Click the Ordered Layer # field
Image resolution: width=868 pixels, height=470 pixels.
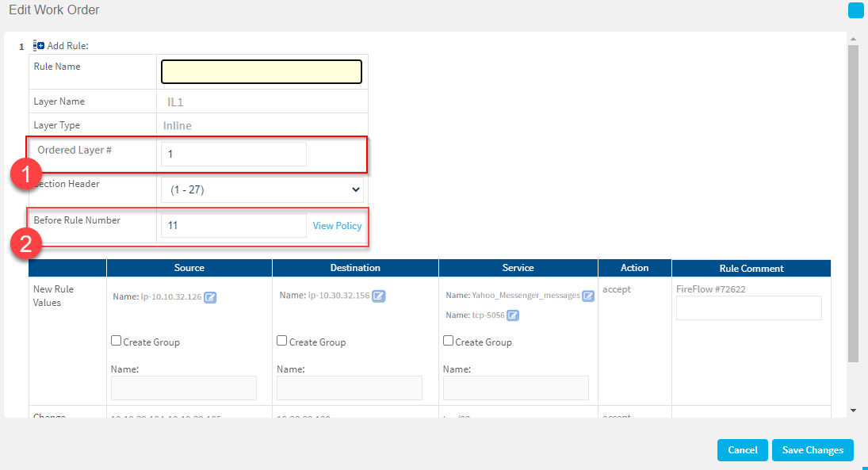coord(233,155)
